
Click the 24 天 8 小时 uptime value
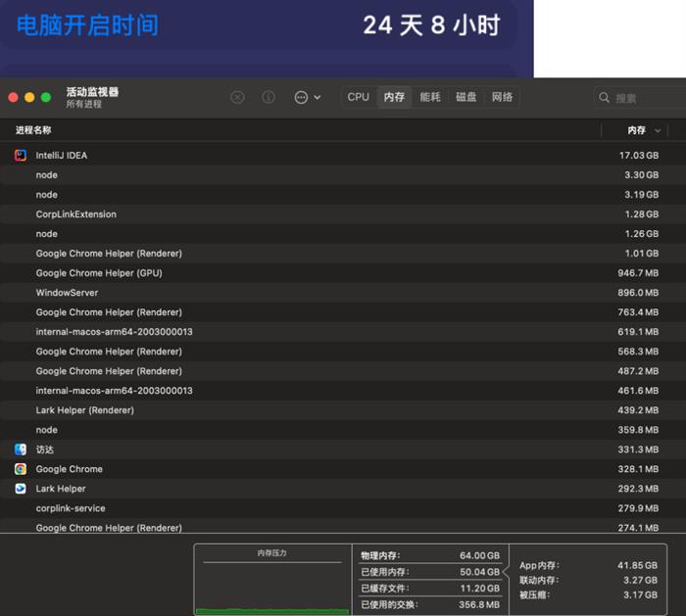(x=431, y=25)
